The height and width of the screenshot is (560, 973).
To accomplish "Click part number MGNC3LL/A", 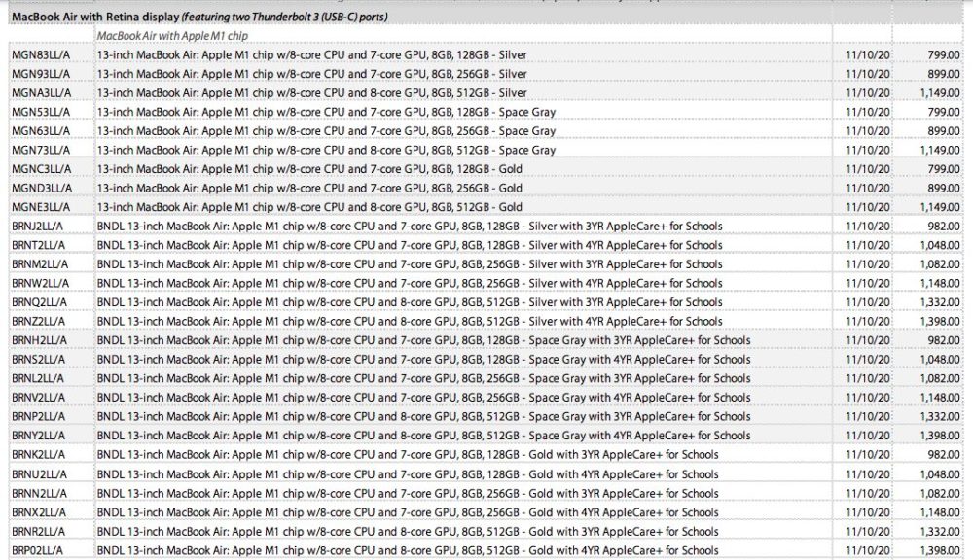I will (x=41, y=169).
